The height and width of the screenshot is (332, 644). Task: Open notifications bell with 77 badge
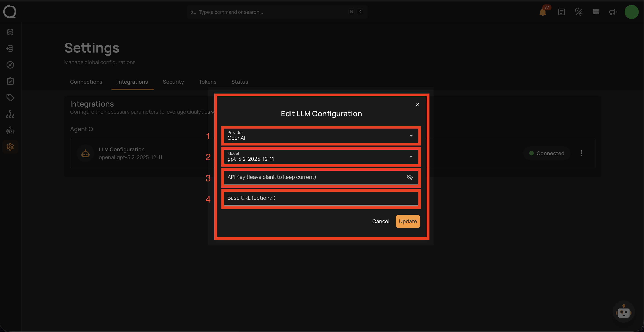pyautogui.click(x=542, y=12)
